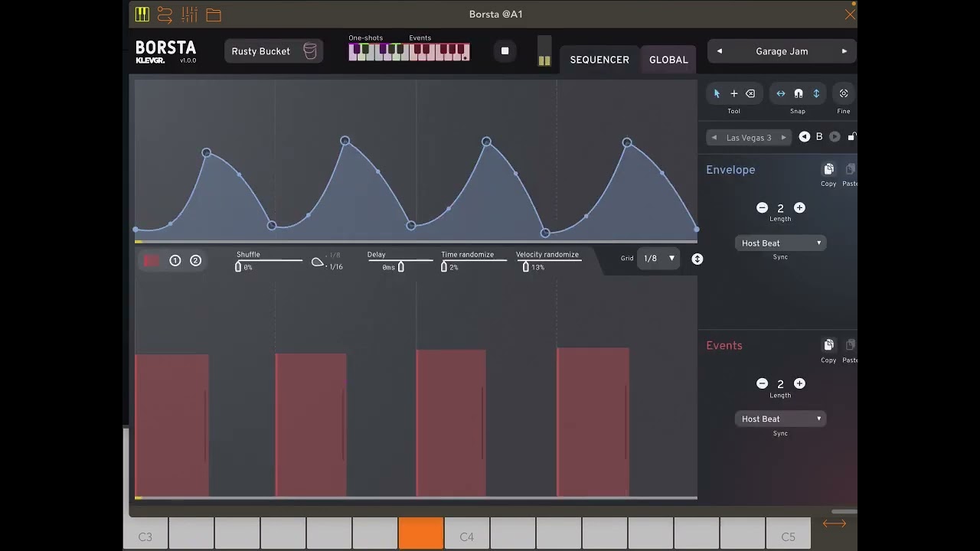Click the first envelope peak node

point(206,153)
